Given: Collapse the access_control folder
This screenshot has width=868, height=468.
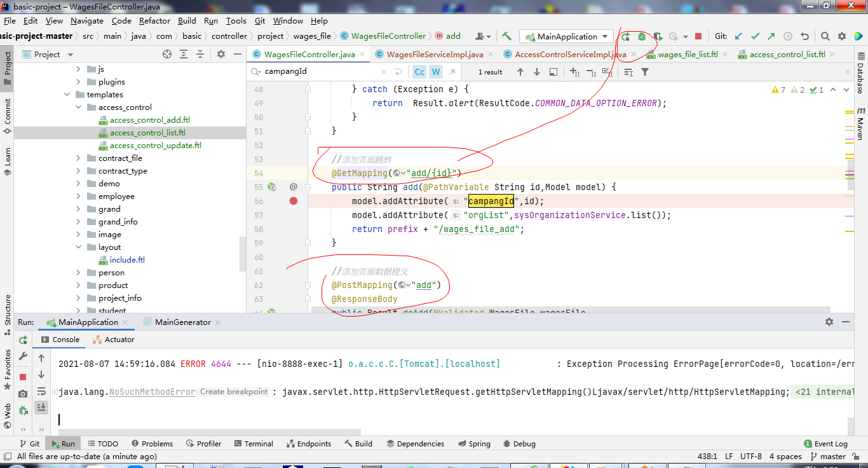Looking at the screenshot, I should [79, 107].
